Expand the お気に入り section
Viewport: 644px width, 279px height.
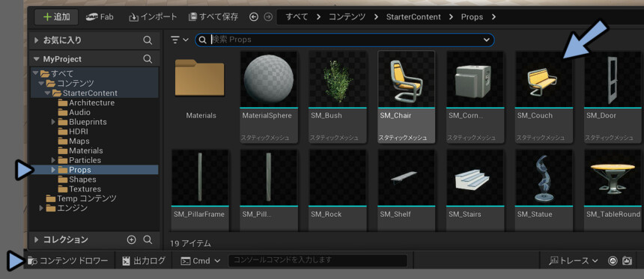36,40
